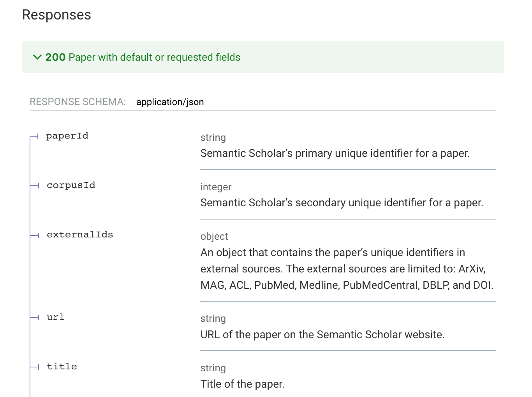Click the tree connector icon beside externalIds

[35, 235]
